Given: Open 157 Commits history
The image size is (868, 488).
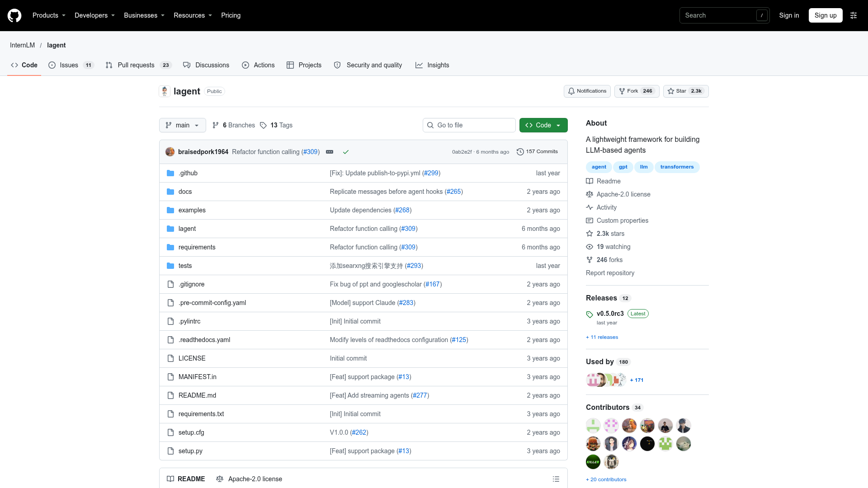Looking at the screenshot, I should 537,152.
